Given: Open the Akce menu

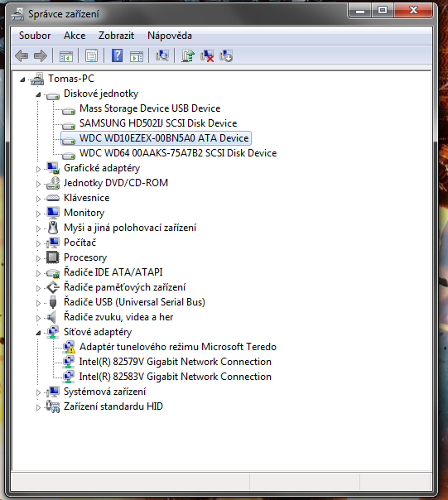Looking at the screenshot, I should (x=75, y=36).
